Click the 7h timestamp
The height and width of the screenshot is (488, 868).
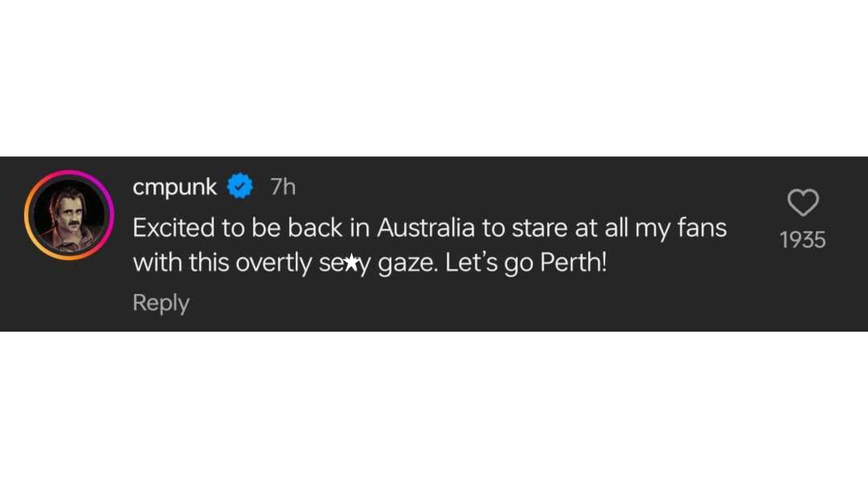283,187
